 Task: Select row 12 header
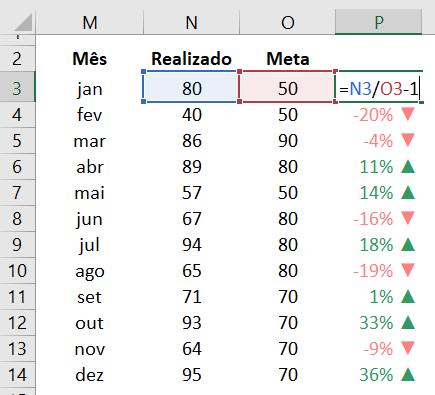tap(17, 323)
